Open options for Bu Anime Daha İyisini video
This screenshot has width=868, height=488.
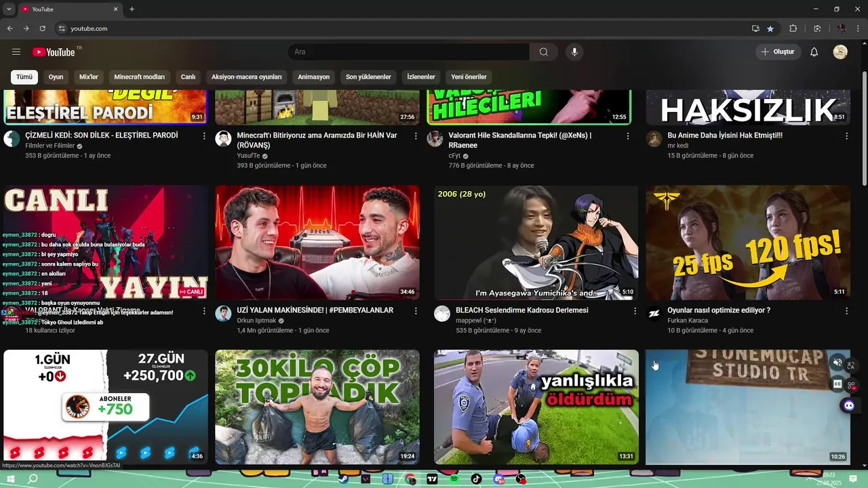coord(846,136)
